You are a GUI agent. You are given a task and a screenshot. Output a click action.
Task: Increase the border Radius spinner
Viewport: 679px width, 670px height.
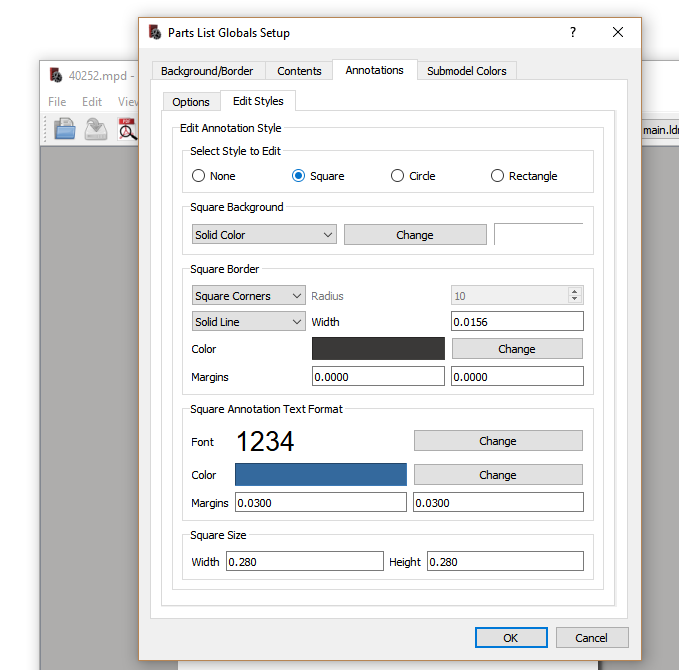(x=575, y=291)
